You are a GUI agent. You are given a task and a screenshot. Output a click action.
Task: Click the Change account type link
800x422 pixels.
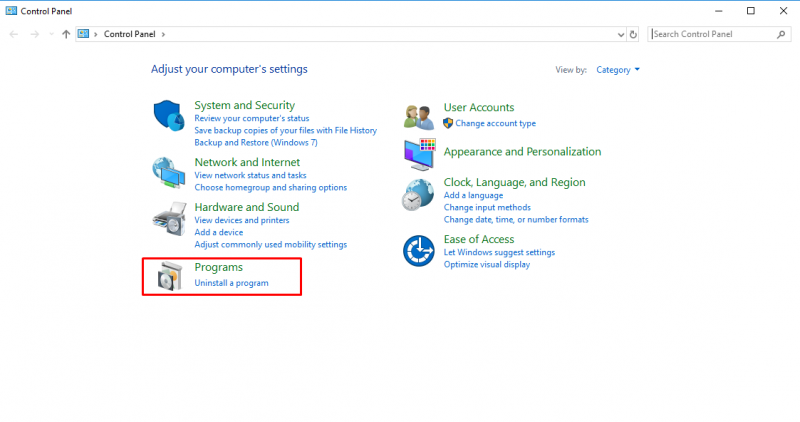[x=495, y=123]
